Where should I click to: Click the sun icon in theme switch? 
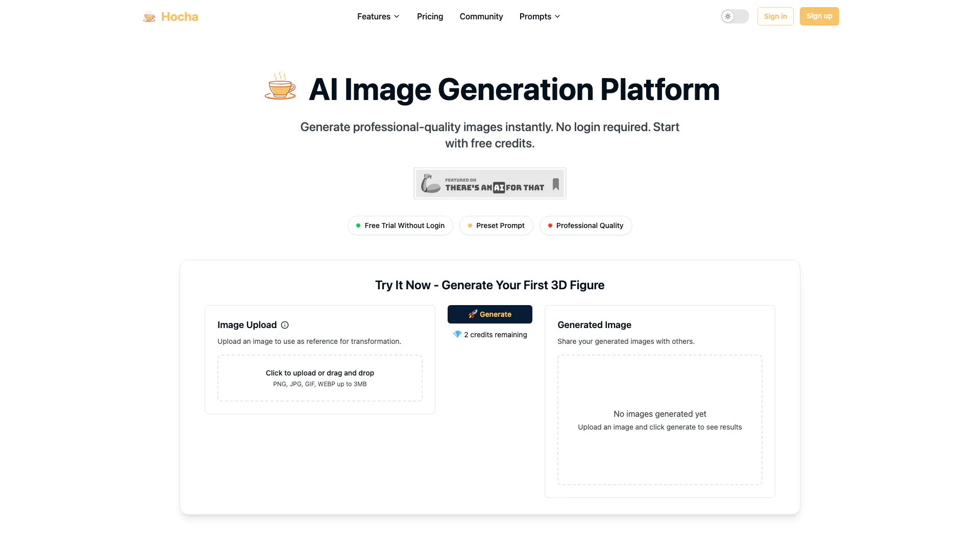point(728,16)
